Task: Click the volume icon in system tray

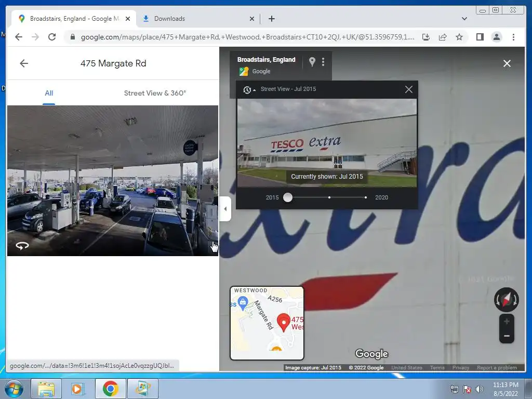Action: [x=479, y=389]
